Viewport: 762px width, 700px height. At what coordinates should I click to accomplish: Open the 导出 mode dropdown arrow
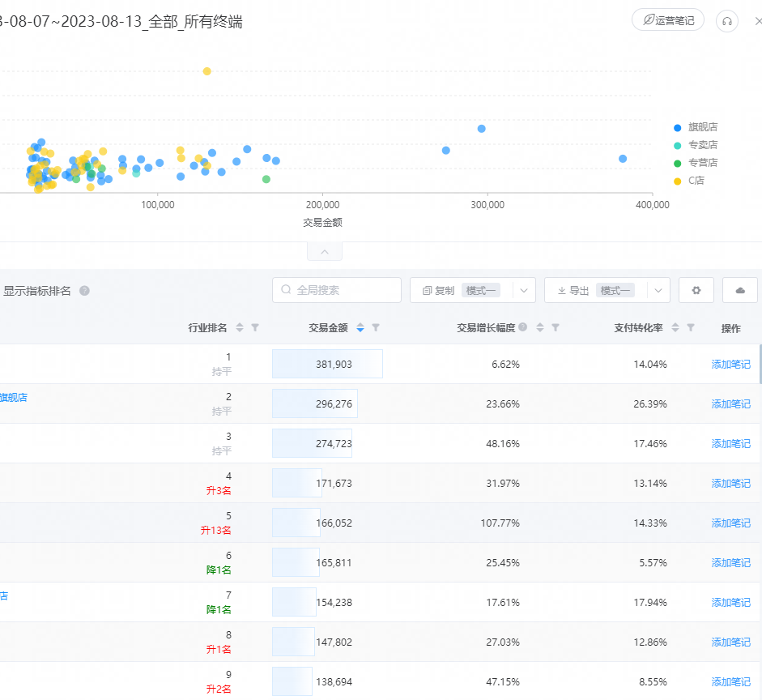(658, 290)
